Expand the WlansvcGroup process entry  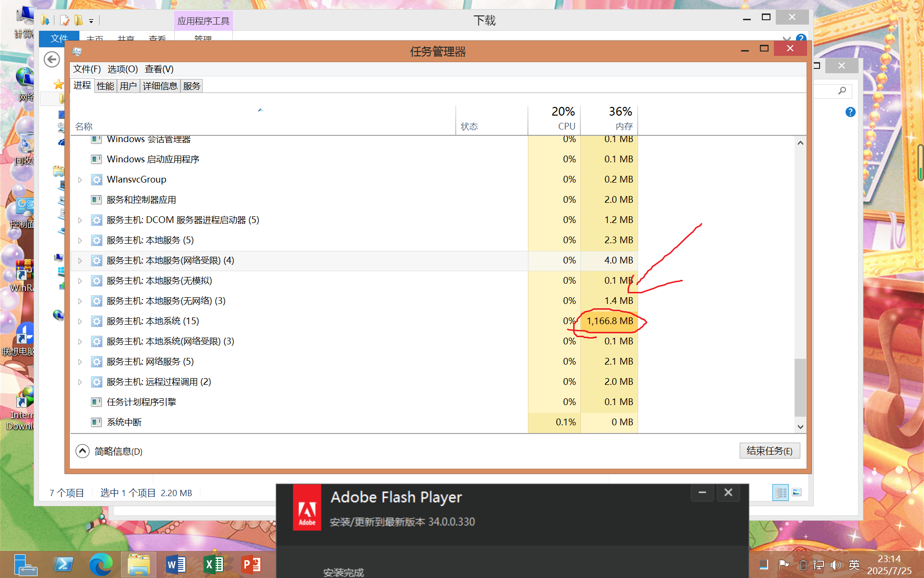80,179
